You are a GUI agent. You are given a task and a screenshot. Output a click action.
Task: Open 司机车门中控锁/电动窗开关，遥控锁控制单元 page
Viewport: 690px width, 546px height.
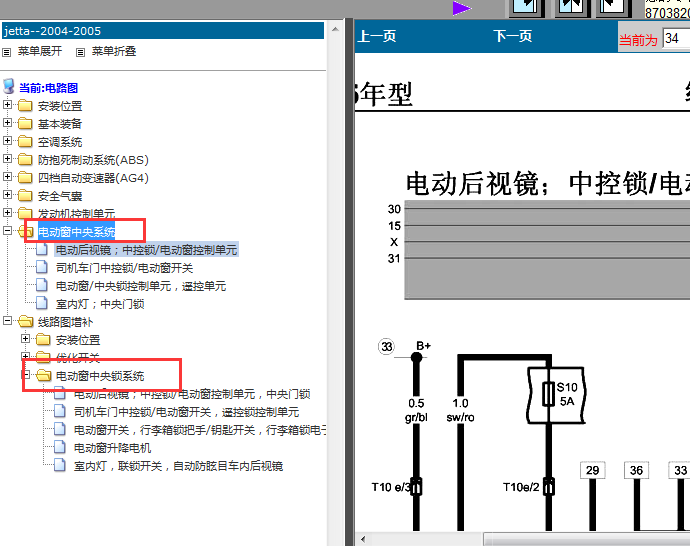coord(187,412)
